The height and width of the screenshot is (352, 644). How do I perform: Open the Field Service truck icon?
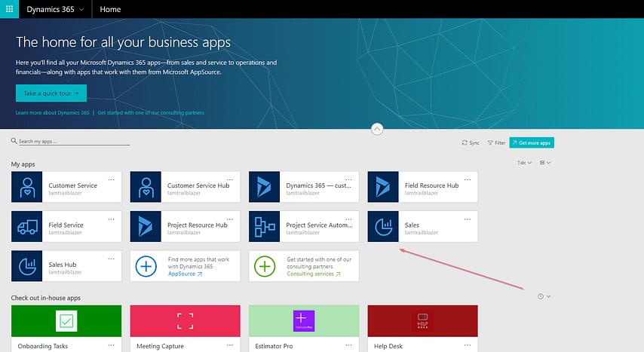tap(26, 226)
